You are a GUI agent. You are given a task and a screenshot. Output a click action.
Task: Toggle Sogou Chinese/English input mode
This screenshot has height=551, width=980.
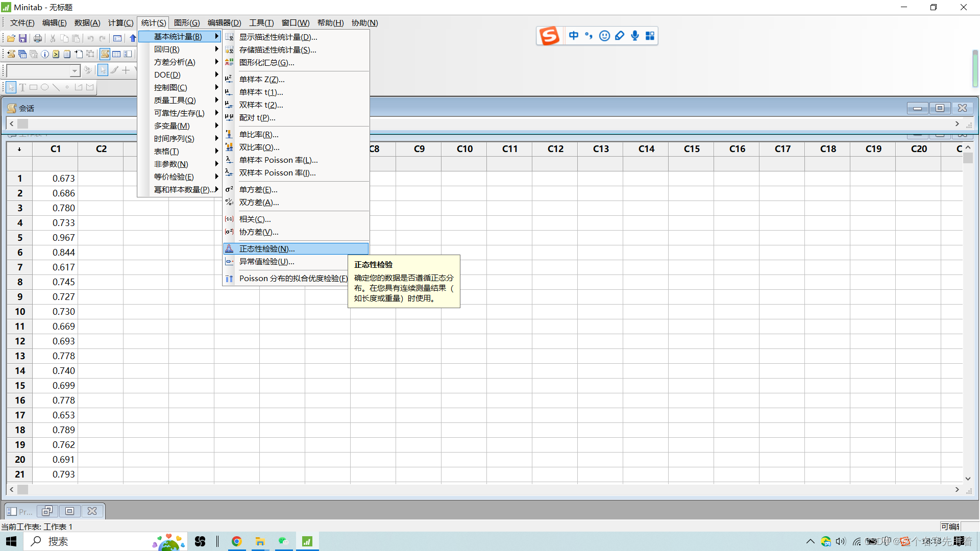[574, 36]
